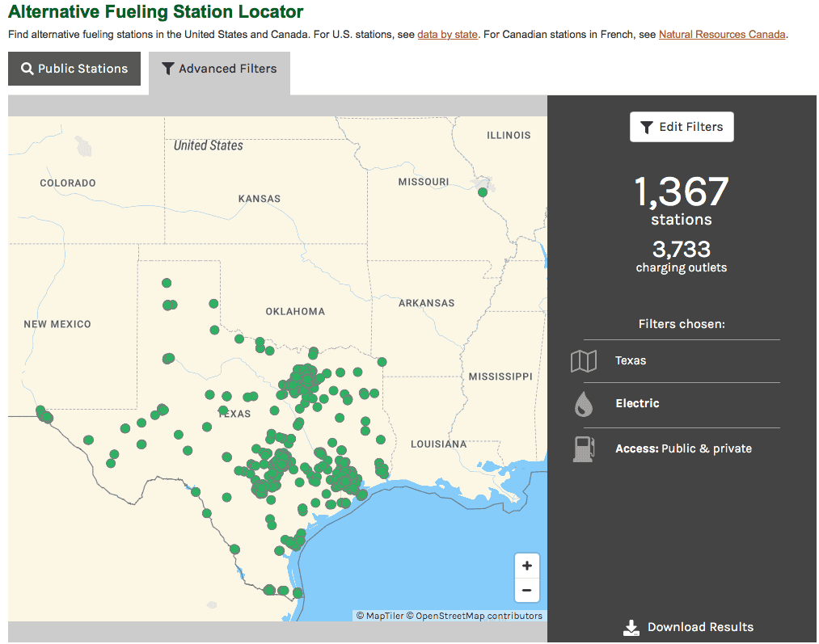Click the ILLINOIS label on the map
This screenshot has height=644, width=819.
(x=509, y=135)
